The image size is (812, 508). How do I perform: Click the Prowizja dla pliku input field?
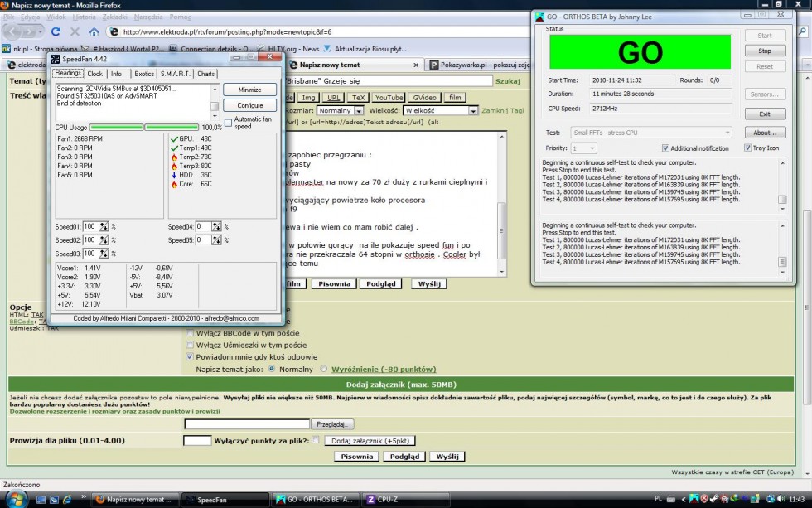tap(197, 440)
